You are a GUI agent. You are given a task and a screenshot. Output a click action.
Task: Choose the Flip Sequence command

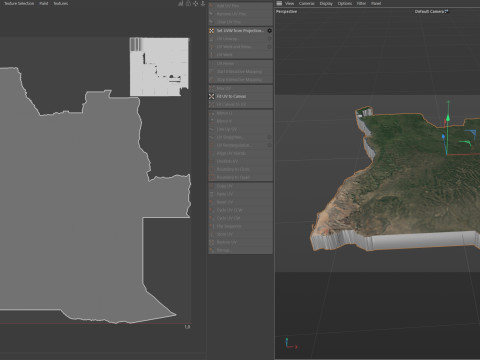tap(240, 226)
